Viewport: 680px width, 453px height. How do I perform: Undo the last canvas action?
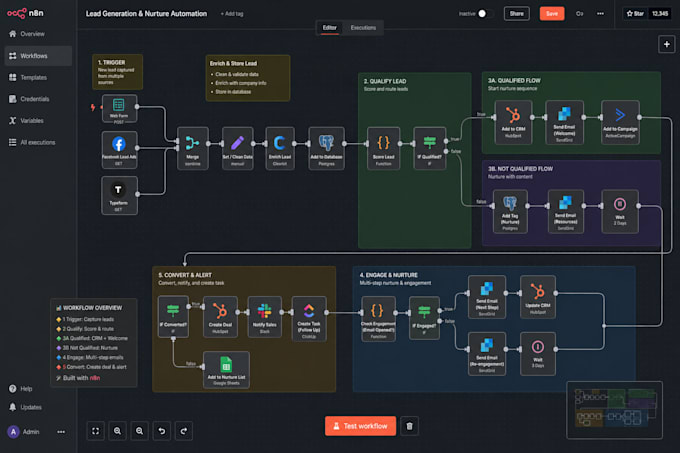point(162,431)
